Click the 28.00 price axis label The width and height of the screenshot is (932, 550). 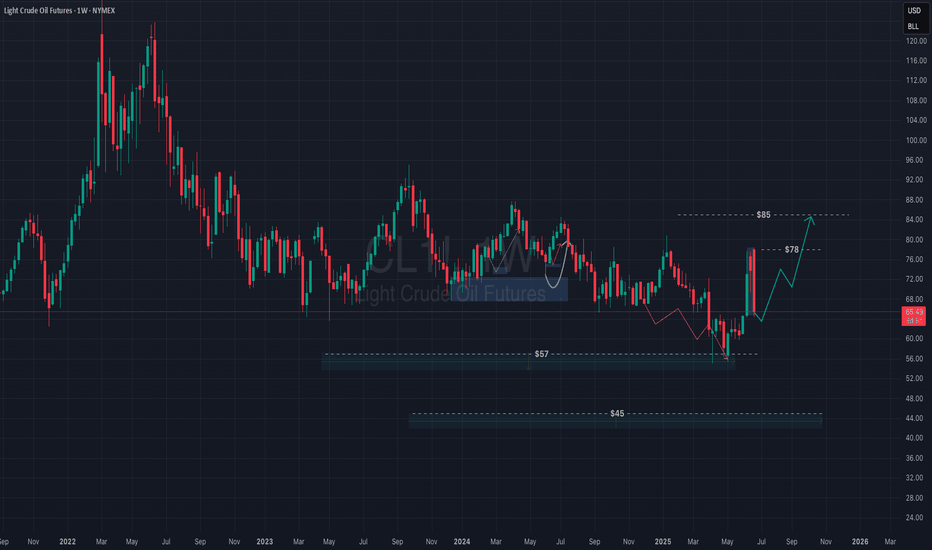point(916,498)
